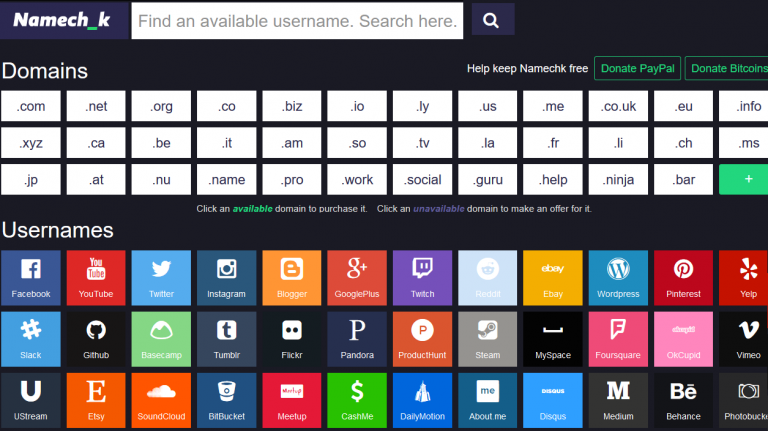Click the Donate PayPal button
Image resolution: width=768 pixels, height=431 pixels.
638,68
